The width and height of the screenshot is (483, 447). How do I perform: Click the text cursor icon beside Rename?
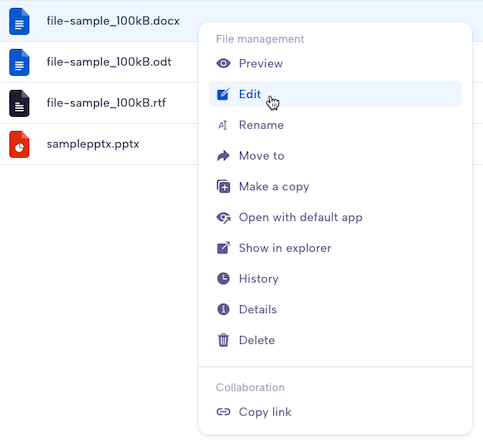tap(223, 125)
